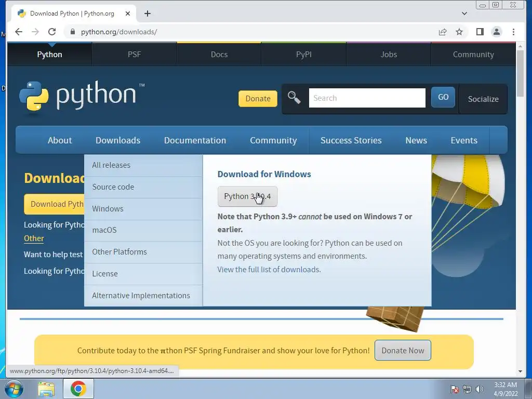Viewport: 532px width, 399px height.
Task: Click the volume speaker tray icon
Action: [x=479, y=389]
